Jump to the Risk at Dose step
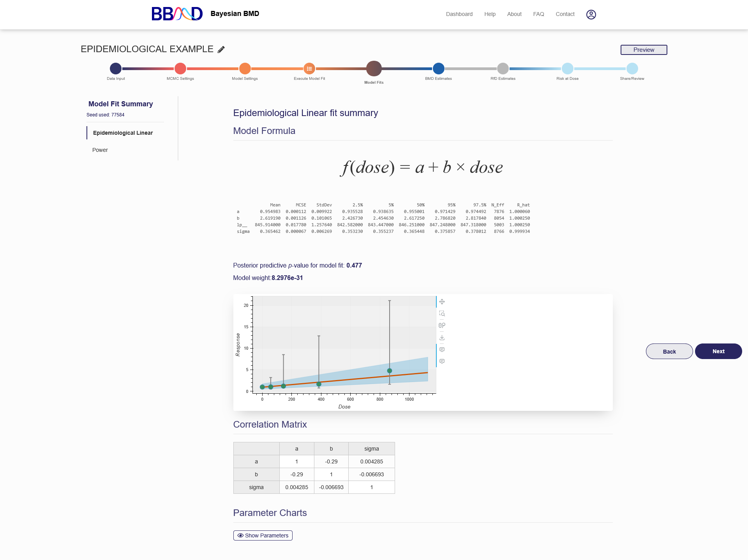This screenshot has height=560, width=748. tap(567, 69)
